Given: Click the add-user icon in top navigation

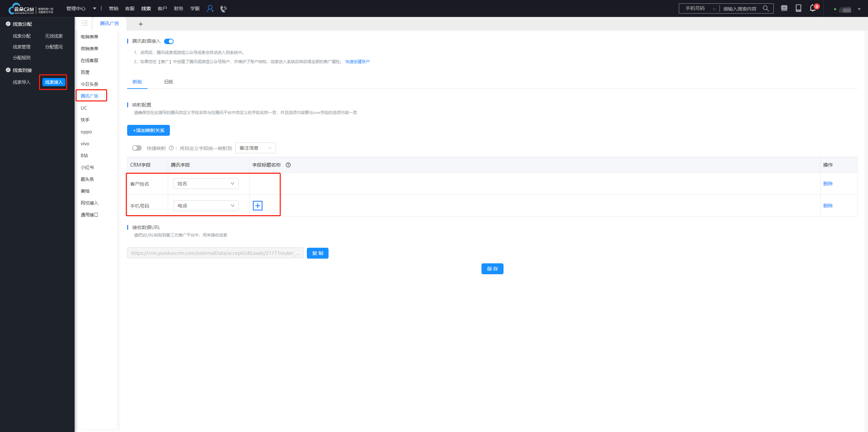Looking at the screenshot, I should pos(210,8).
